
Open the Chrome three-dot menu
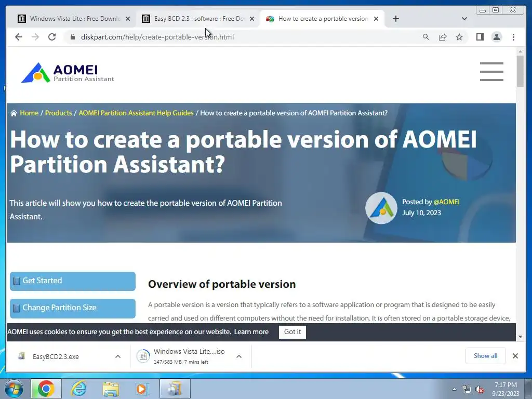point(513,37)
